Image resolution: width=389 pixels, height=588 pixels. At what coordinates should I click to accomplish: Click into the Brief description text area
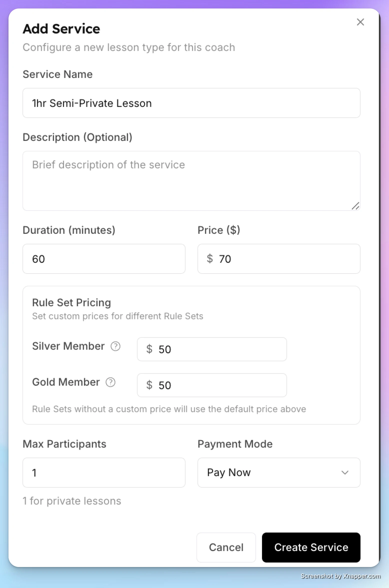[191, 181]
